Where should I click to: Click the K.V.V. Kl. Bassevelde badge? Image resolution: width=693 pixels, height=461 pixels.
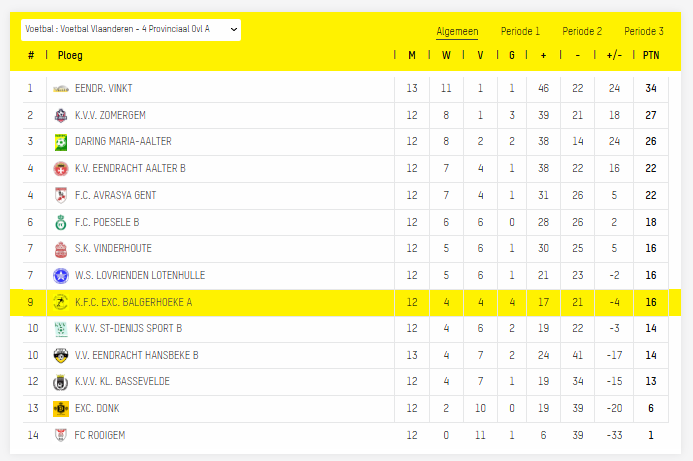61,382
